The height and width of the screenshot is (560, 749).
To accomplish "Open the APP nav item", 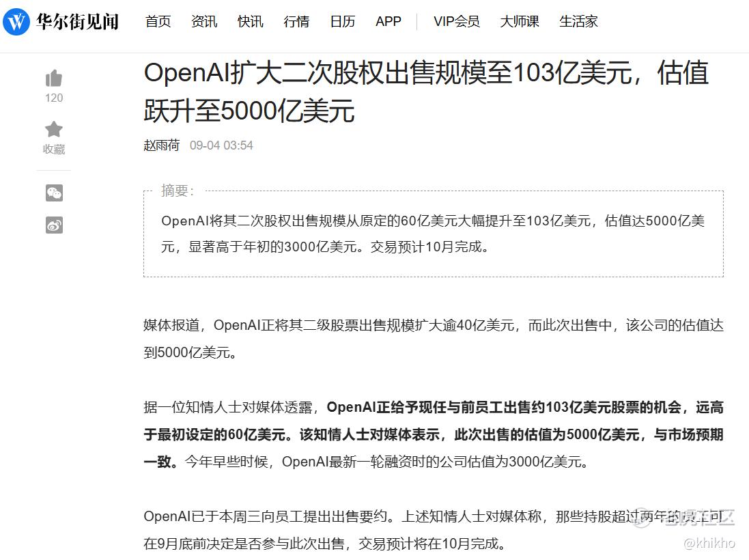I will point(388,21).
